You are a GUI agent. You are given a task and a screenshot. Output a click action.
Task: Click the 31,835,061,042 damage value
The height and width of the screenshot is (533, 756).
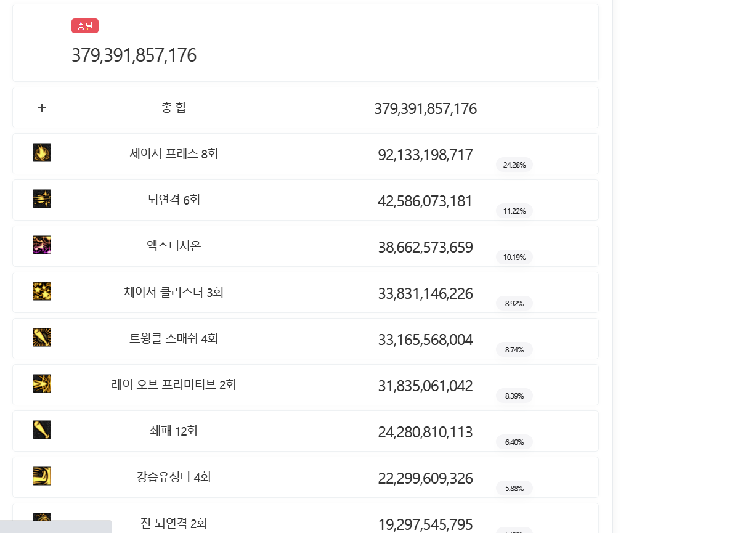[x=425, y=386]
